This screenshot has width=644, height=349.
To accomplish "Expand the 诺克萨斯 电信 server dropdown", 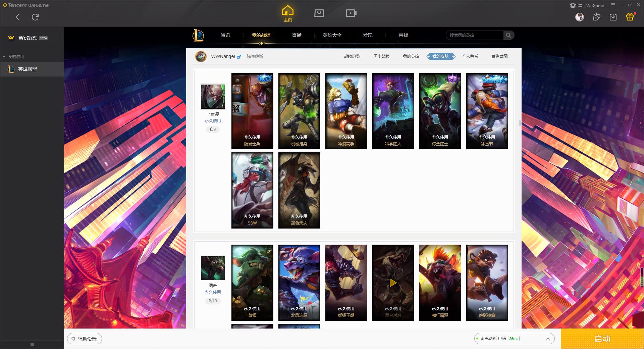I will point(514,339).
